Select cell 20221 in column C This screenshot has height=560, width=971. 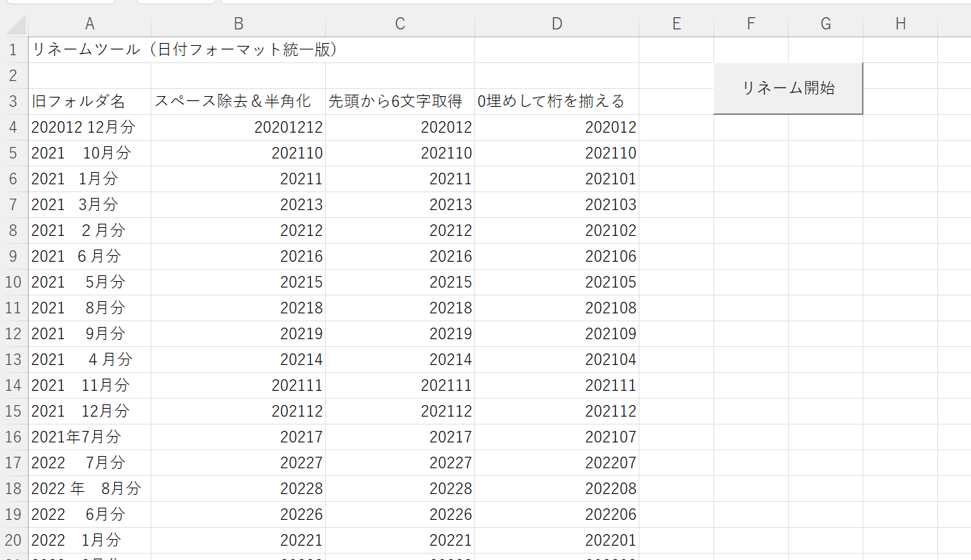[x=400, y=541]
